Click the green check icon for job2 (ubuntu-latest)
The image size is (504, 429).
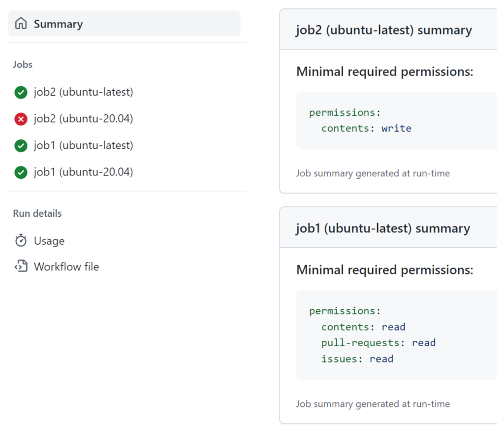[x=20, y=92]
